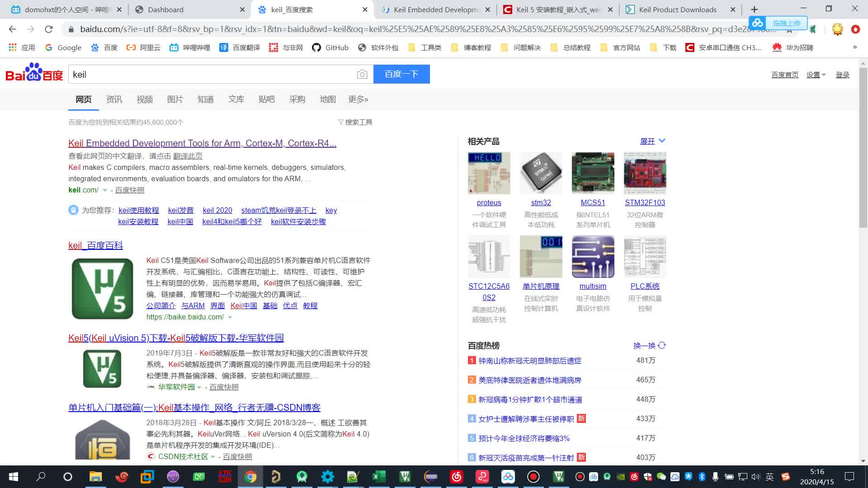
Task: Open the 百度首页 link
Action: pos(785,75)
